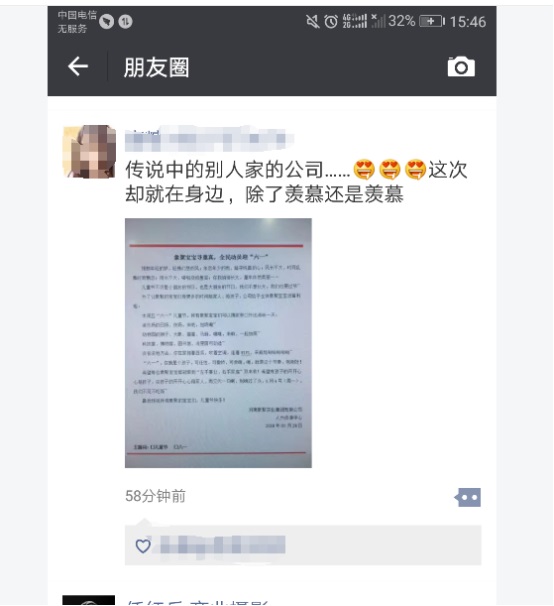The image size is (554, 606).
Task: Tap the 4G signal strength icon
Action: tap(354, 21)
